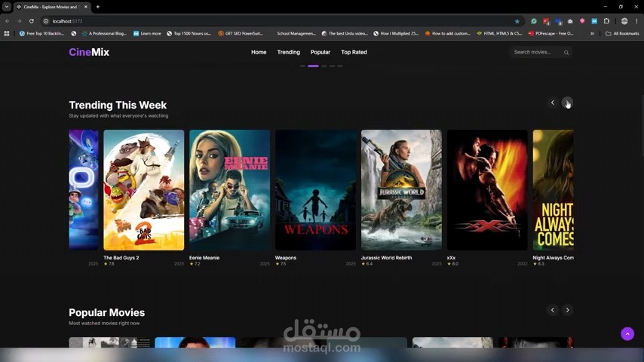Click the purple scroll-to-top button

[x=627, y=334]
